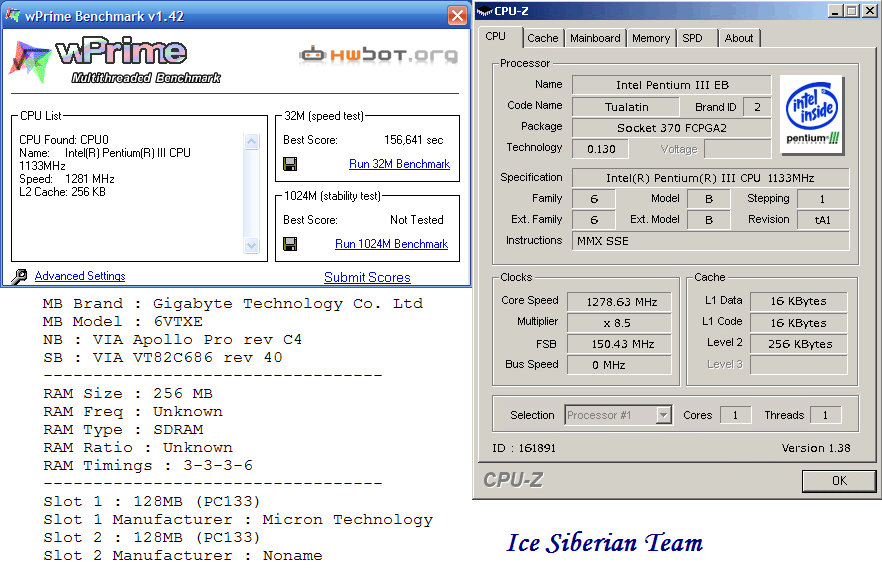Image resolution: width=882 pixels, height=572 pixels.
Task: Click the Threads count field
Action: click(x=825, y=416)
